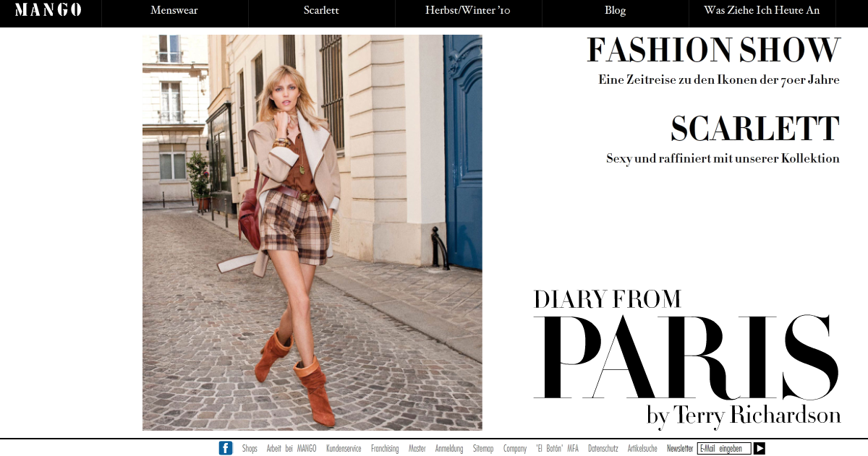Open the Datenschutz link
Image resolution: width=868 pixels, height=456 pixels.
coord(603,449)
